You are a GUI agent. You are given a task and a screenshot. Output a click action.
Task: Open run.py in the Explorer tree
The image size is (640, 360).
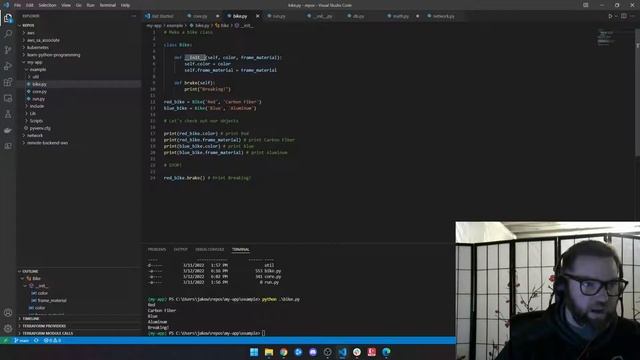point(38,99)
